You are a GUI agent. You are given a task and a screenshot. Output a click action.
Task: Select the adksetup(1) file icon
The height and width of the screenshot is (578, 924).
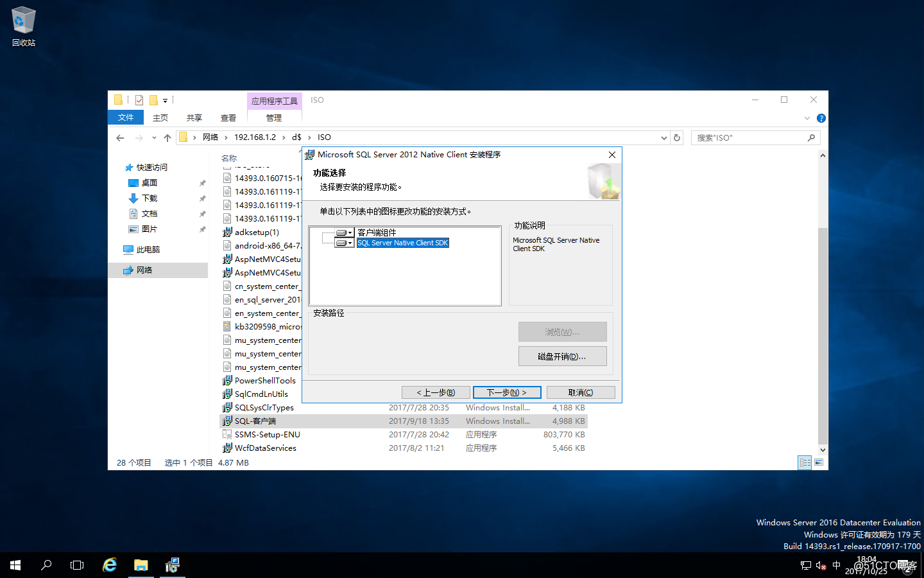click(227, 232)
